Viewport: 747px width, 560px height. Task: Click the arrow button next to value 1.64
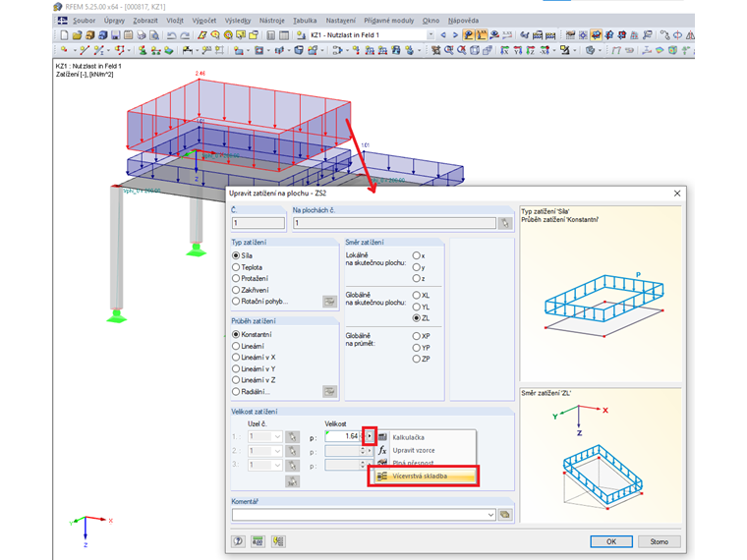point(370,436)
